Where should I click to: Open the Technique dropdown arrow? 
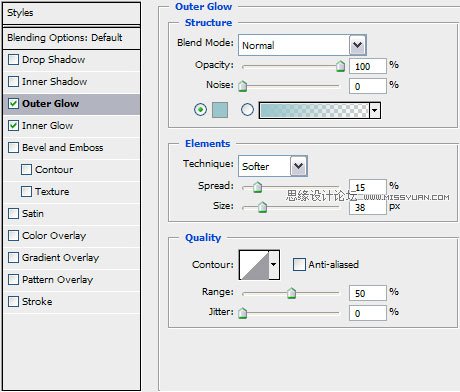298,166
